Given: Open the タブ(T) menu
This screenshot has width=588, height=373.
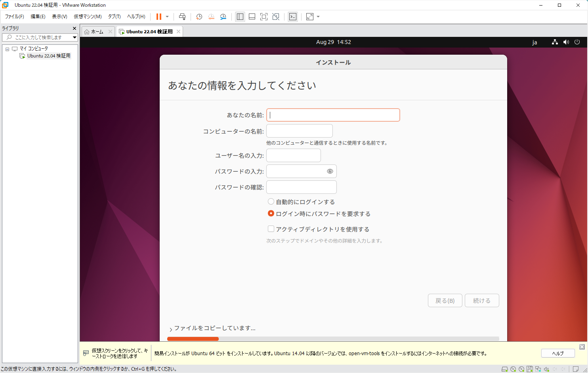Looking at the screenshot, I should click(x=115, y=17).
